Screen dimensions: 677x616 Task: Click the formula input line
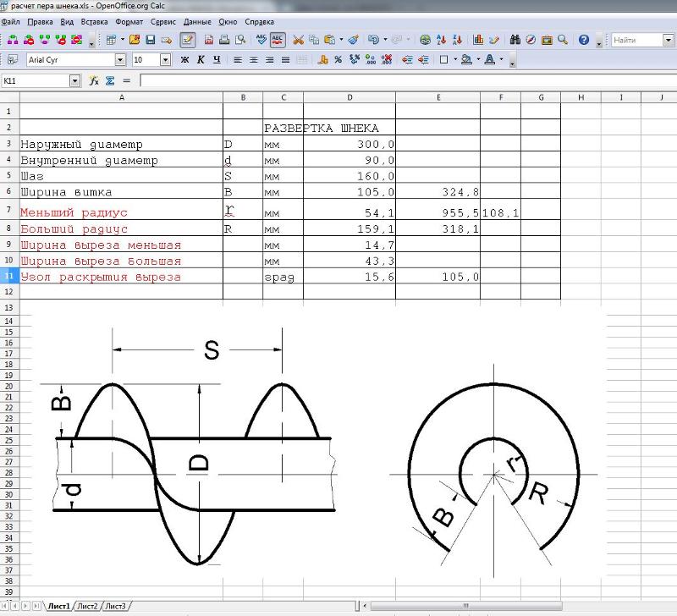tap(408, 80)
